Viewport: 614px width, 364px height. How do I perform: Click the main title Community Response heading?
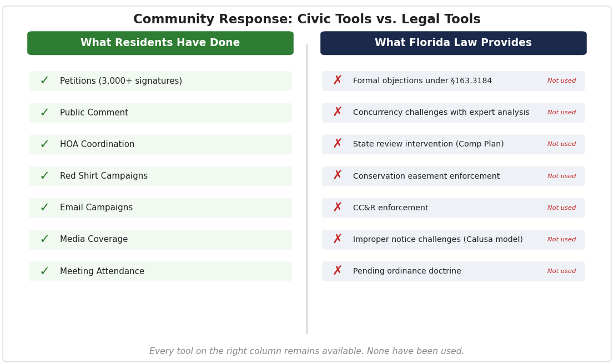tap(306, 18)
